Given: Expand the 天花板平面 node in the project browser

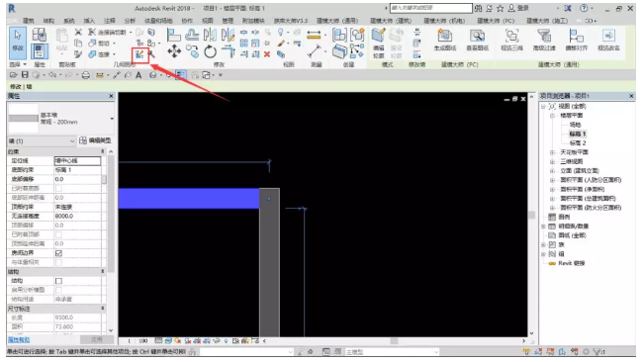Looking at the screenshot, I should tap(552, 152).
